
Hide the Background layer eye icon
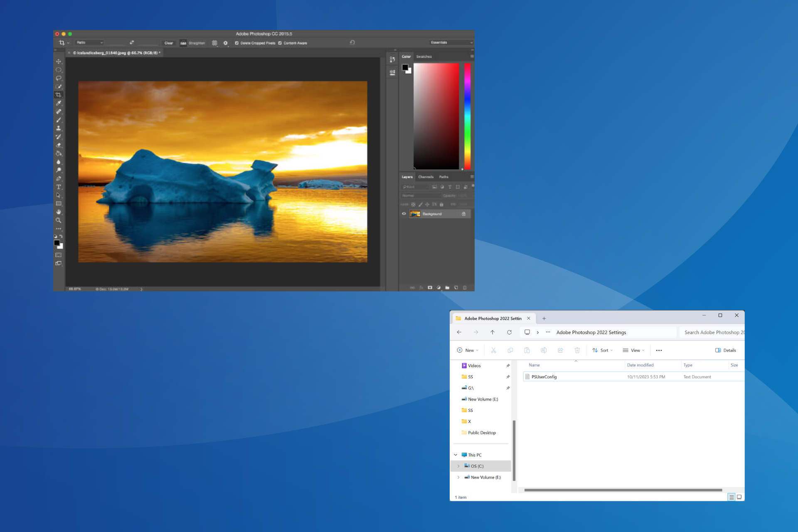coord(404,214)
